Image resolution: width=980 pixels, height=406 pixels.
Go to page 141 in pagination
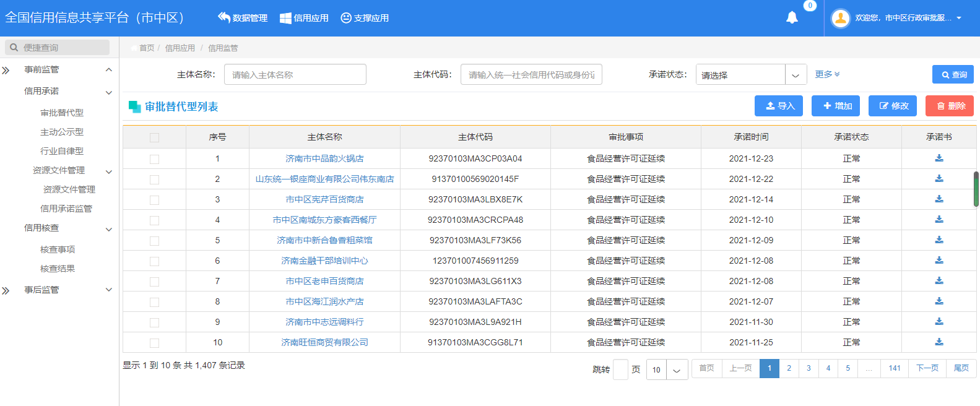895,368
